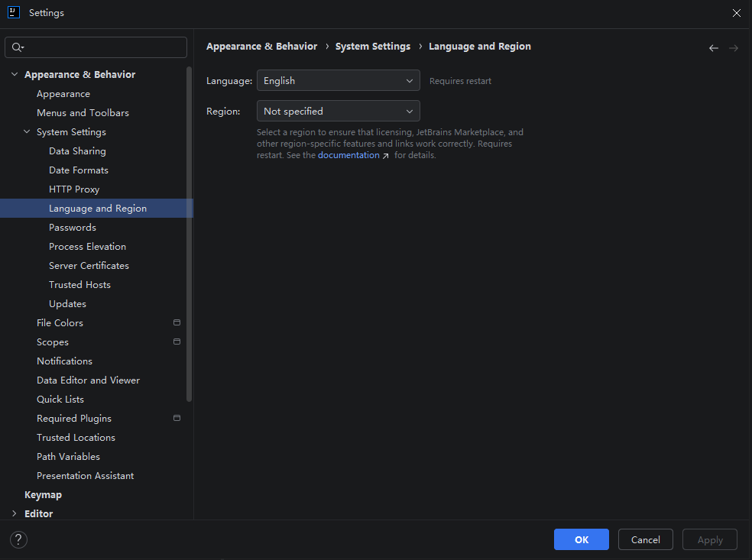
Task: Click the IntelliJ logo in title bar
Action: coord(13,12)
